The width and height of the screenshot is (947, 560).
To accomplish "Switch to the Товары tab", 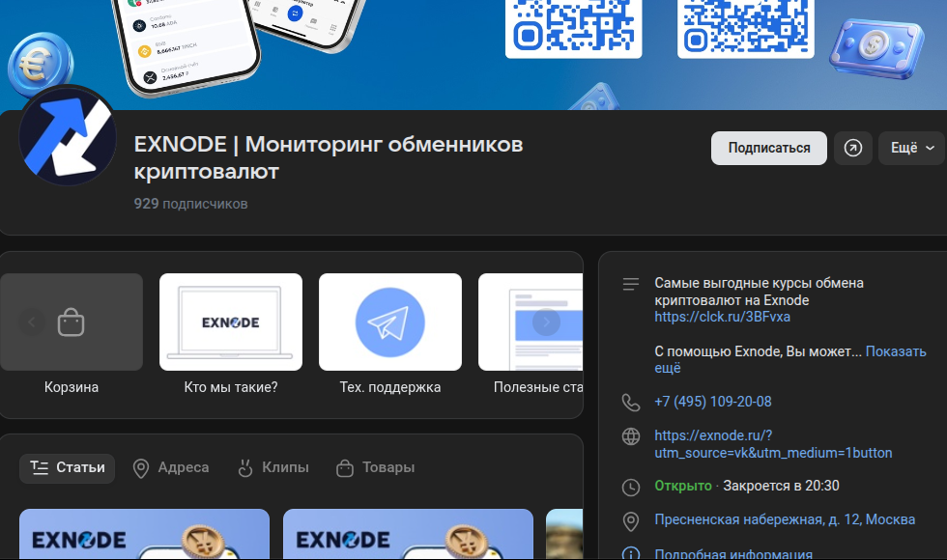I will pos(375,468).
